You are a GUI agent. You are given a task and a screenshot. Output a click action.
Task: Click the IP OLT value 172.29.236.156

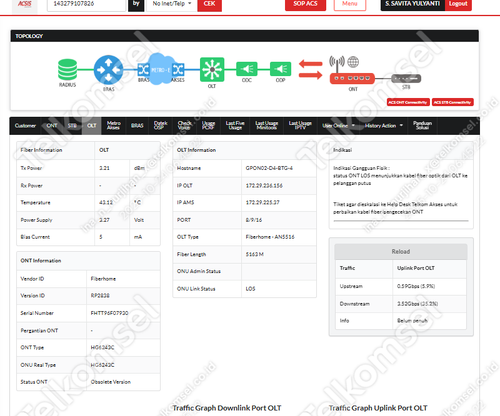tap(264, 186)
